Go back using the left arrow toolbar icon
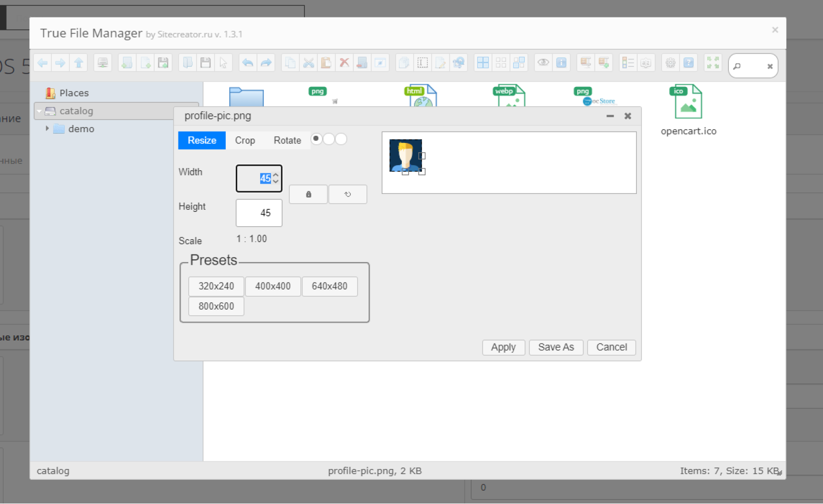This screenshot has height=504, width=823. (x=43, y=63)
